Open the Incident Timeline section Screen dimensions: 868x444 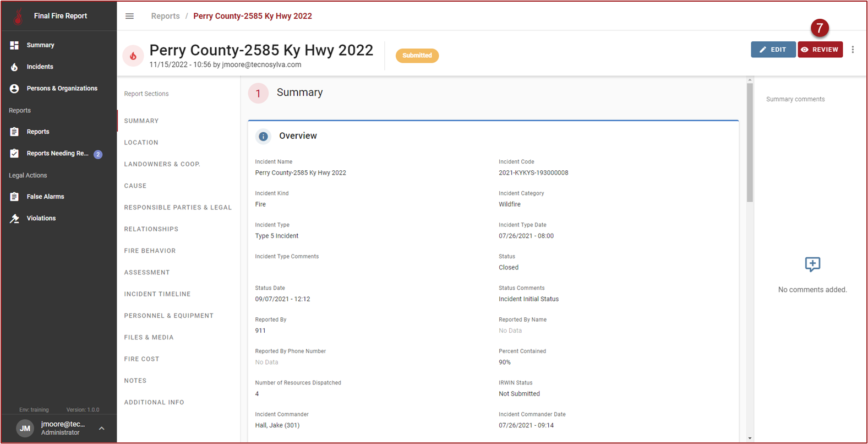click(x=157, y=294)
